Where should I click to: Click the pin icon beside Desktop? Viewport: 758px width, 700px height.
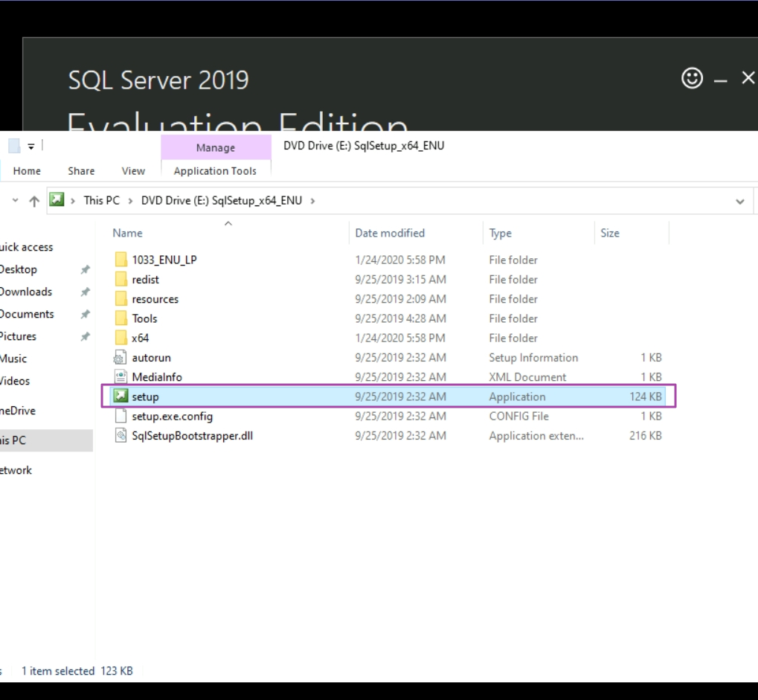(85, 270)
